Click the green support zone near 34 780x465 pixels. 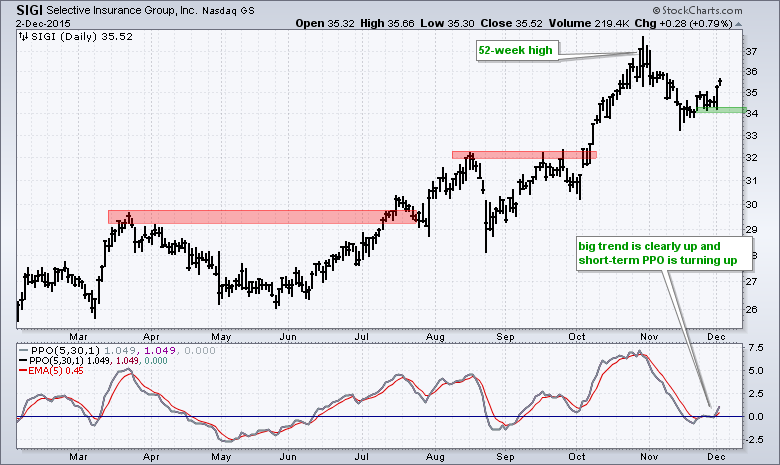[721, 110]
